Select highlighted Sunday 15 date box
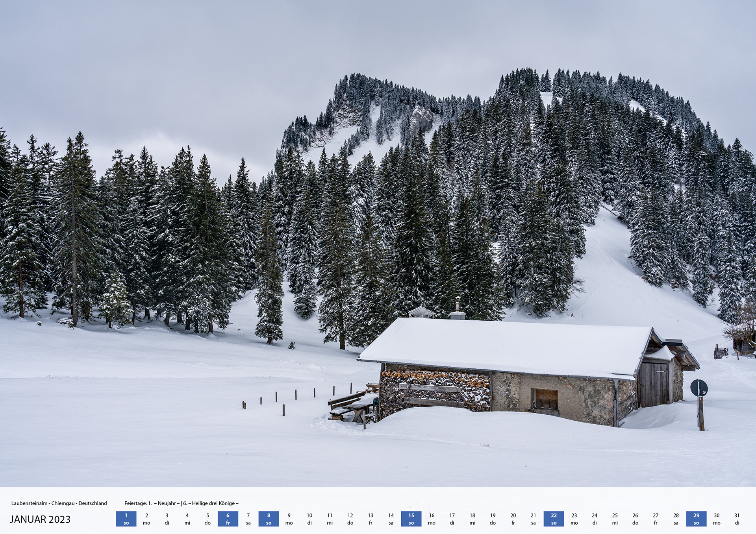756x534 pixels. click(x=411, y=519)
